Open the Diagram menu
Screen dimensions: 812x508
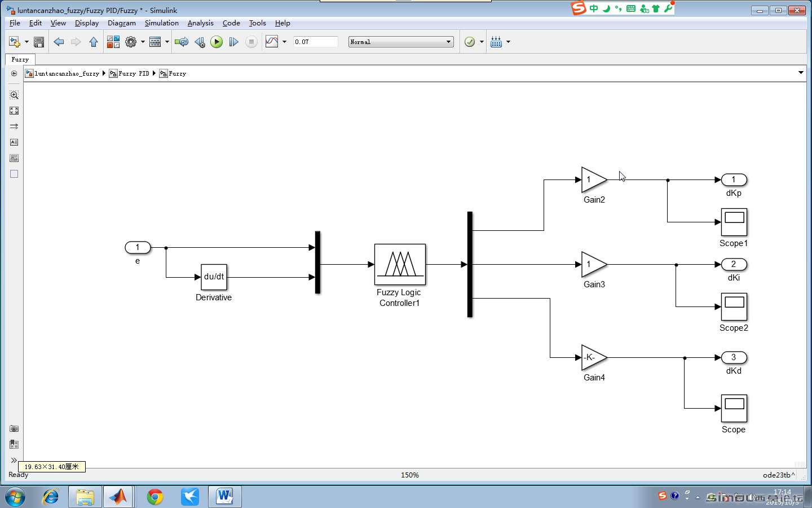point(122,23)
